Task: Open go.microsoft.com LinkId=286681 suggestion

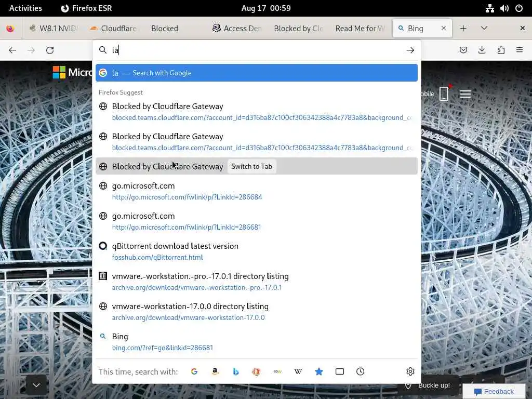Action: pos(257,221)
